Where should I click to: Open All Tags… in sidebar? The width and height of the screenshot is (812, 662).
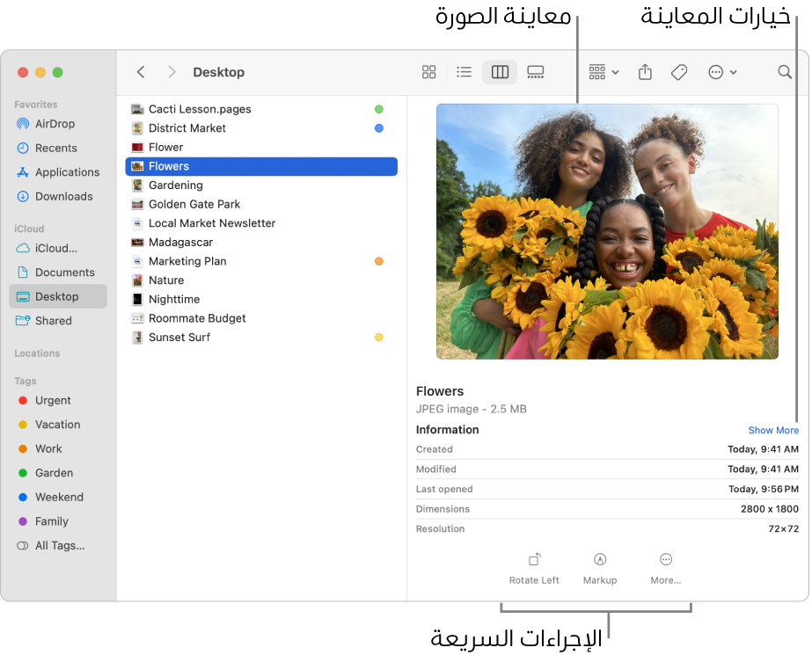pos(60,546)
